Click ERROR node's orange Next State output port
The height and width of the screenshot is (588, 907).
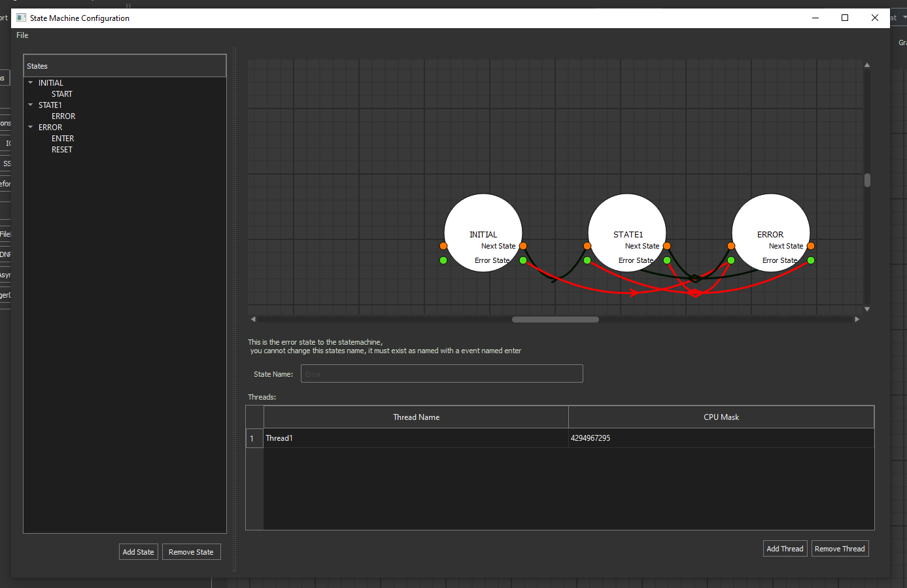pos(811,246)
